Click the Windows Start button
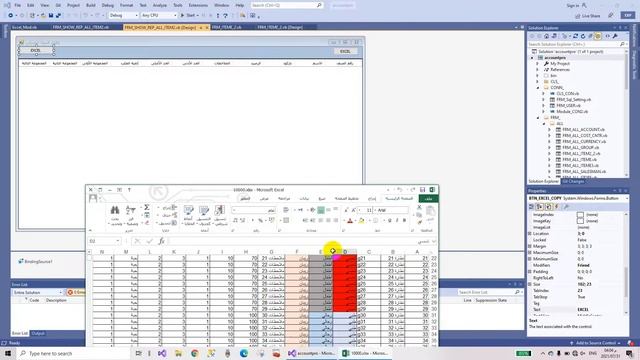Viewport: 640px width, 360px height. [x=8, y=353]
